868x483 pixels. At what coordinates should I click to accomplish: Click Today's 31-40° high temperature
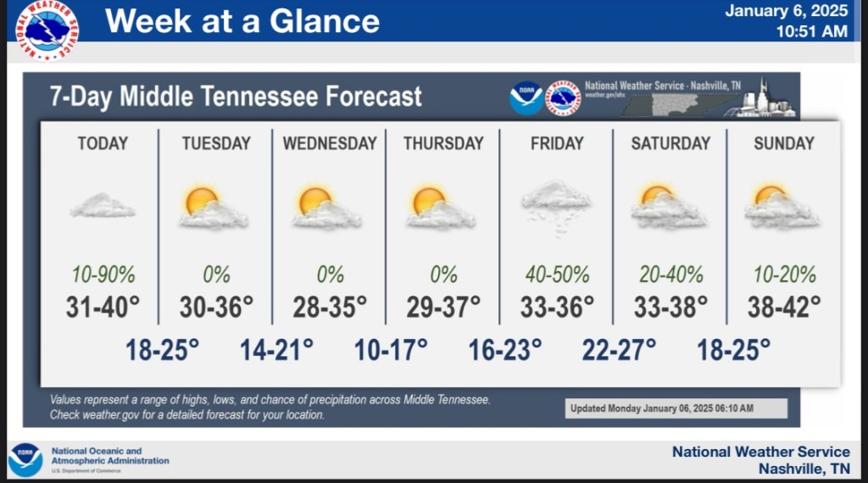tap(103, 306)
